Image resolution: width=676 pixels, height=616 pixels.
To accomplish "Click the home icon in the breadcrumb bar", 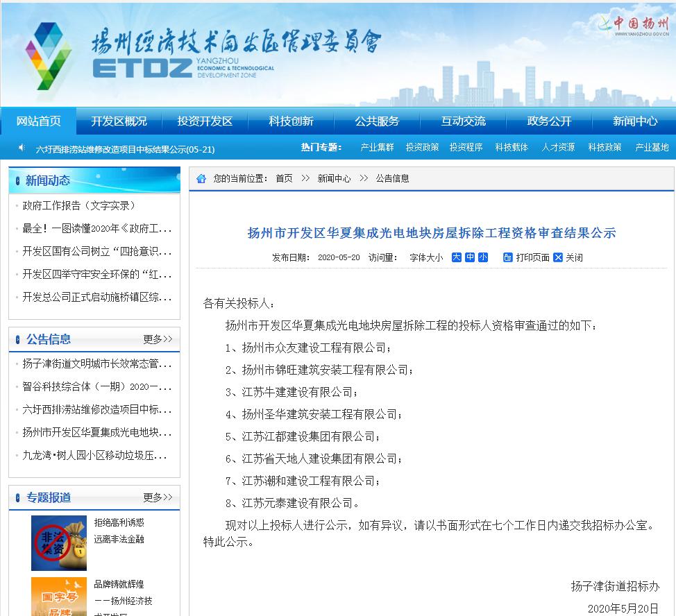I will [200, 178].
